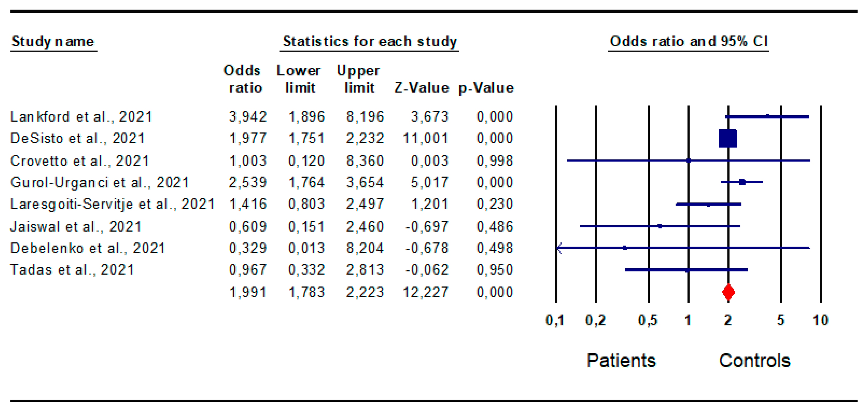Click the "Controls" axis label
868x411 pixels.
(x=754, y=360)
